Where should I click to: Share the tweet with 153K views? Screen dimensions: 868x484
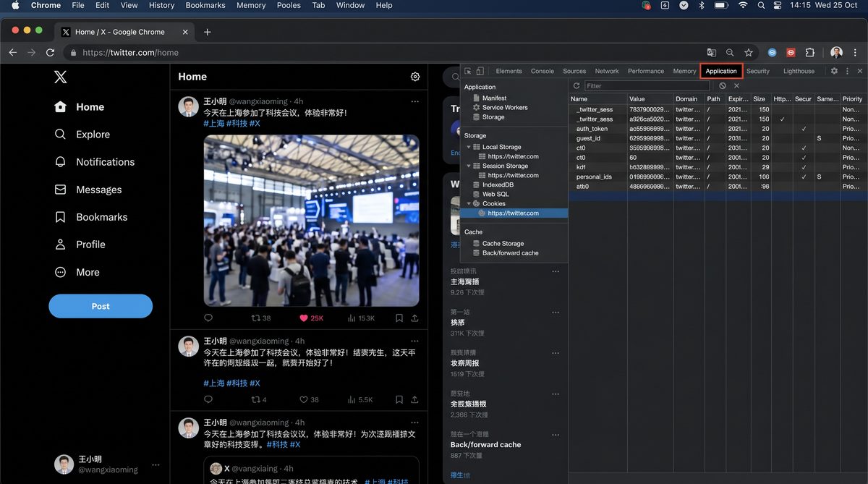click(x=414, y=318)
